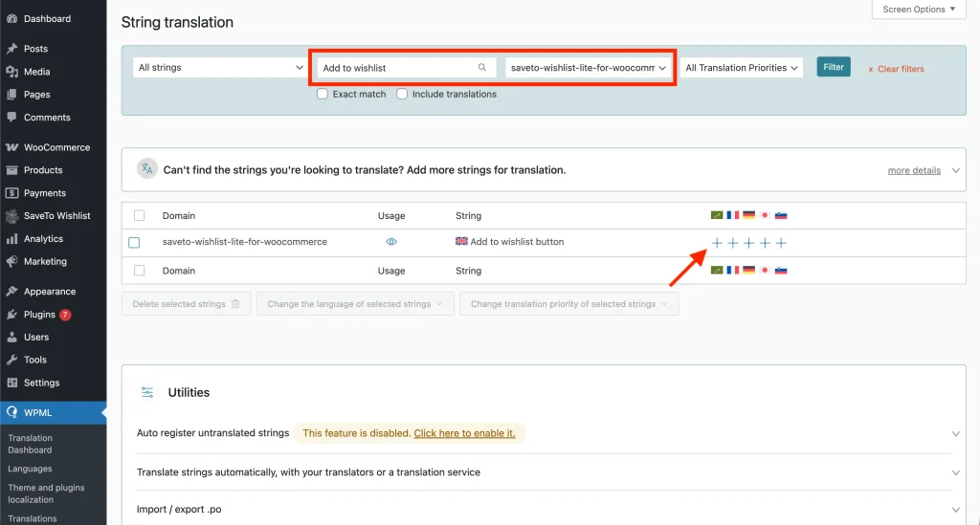Click the Payments dollar icon
This screenshot has width=980, height=525.
coord(11,193)
